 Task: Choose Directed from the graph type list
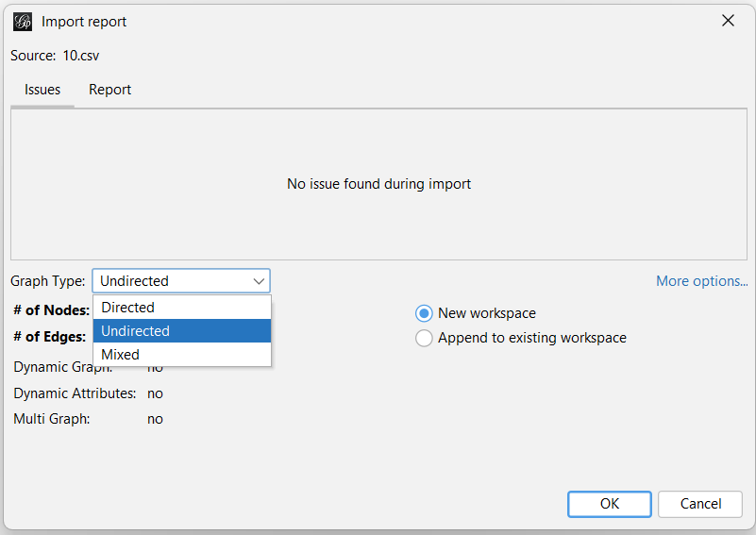point(182,307)
